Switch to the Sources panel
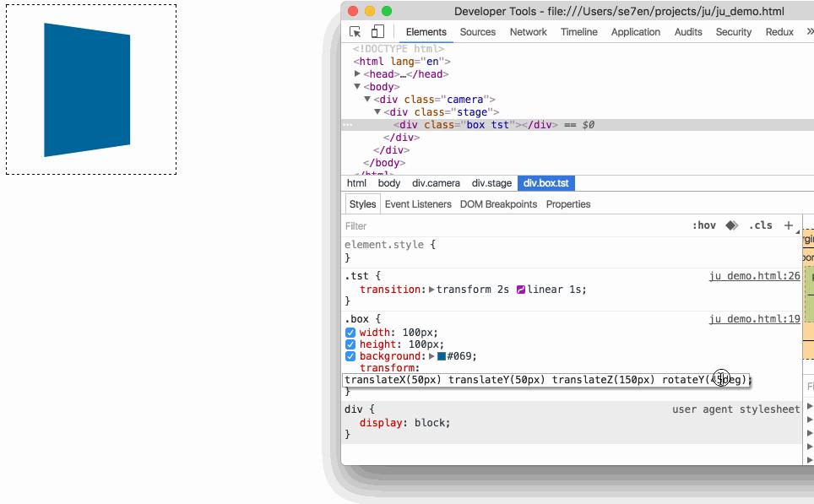The image size is (814, 504). click(477, 32)
